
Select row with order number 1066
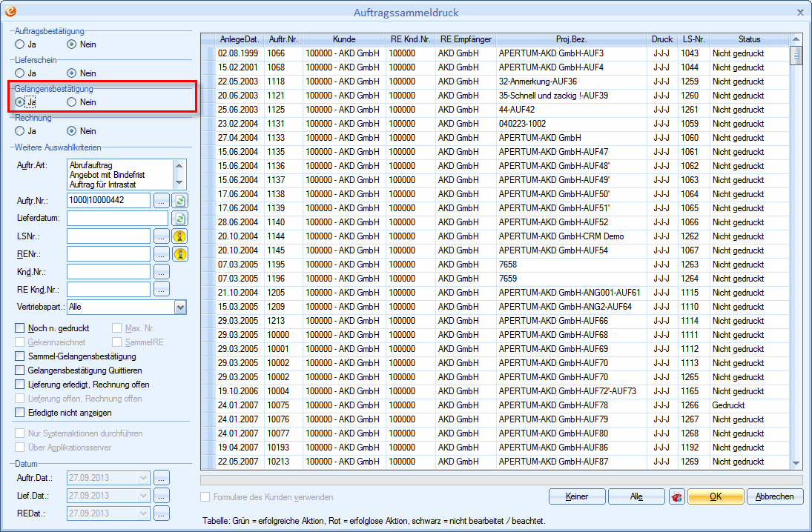[x=497, y=53]
